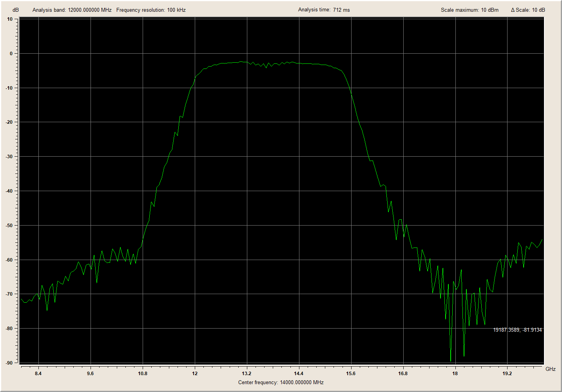Select the Analysis time 712 ms text
Image resolution: width=562 pixels, height=392 pixels.
tap(324, 10)
